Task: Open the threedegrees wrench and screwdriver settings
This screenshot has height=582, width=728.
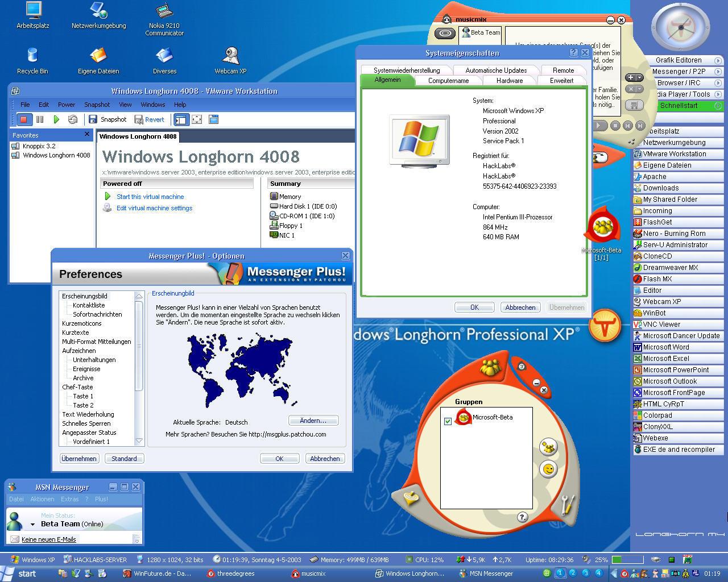Action: [567, 504]
